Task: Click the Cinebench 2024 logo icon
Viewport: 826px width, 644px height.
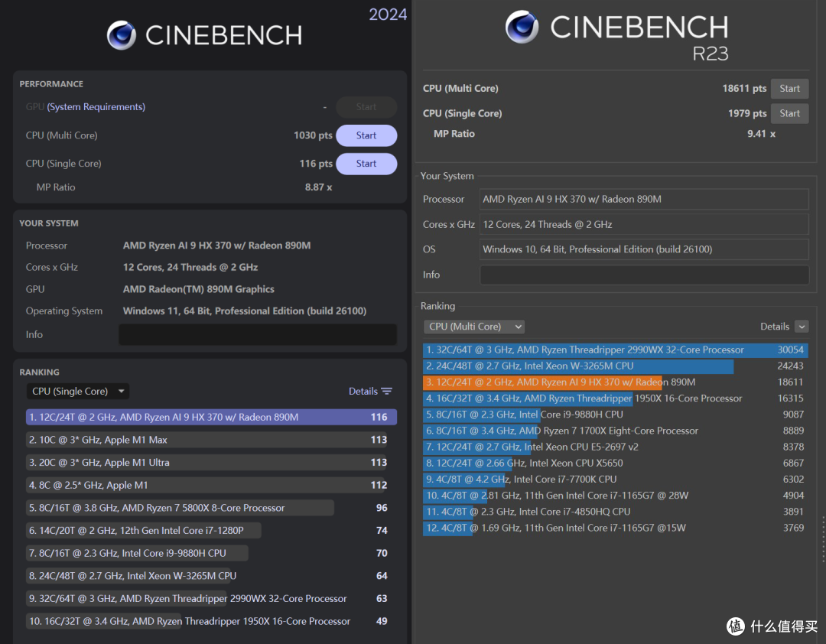Action: click(x=122, y=35)
